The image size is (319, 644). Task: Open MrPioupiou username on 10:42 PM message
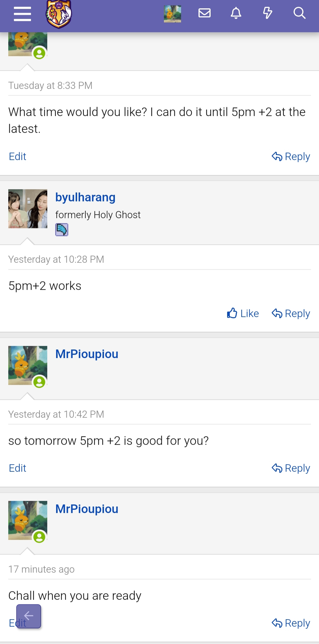point(87,354)
